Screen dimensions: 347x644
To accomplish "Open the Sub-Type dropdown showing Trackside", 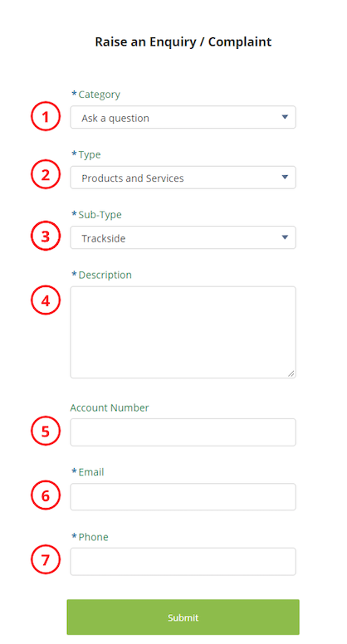I will pyautogui.click(x=183, y=237).
